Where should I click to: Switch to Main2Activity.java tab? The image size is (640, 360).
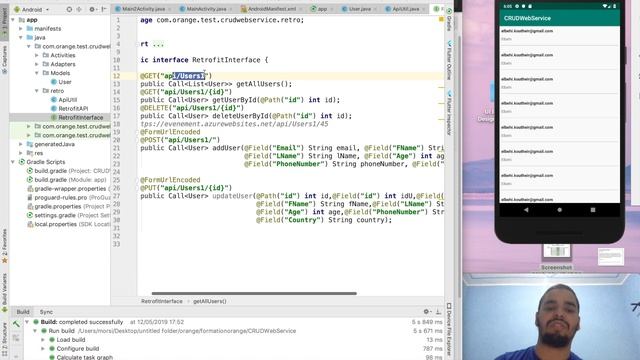143,9
